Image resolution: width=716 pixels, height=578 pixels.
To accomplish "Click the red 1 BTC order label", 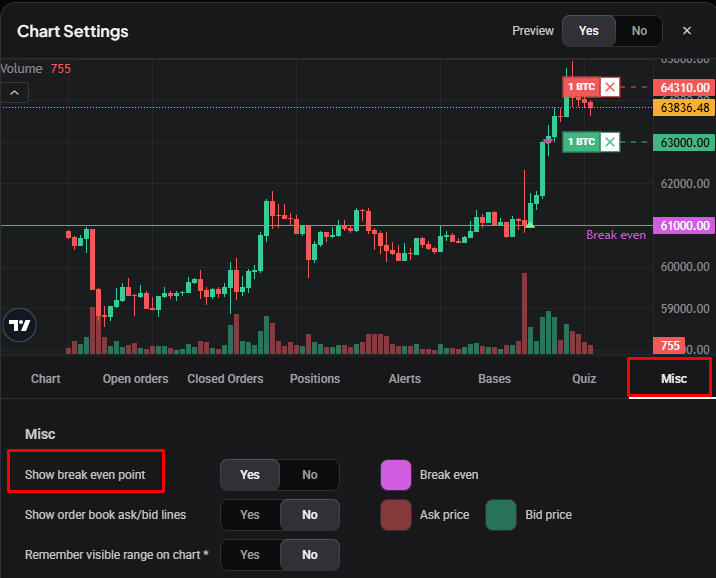I will tap(581, 87).
